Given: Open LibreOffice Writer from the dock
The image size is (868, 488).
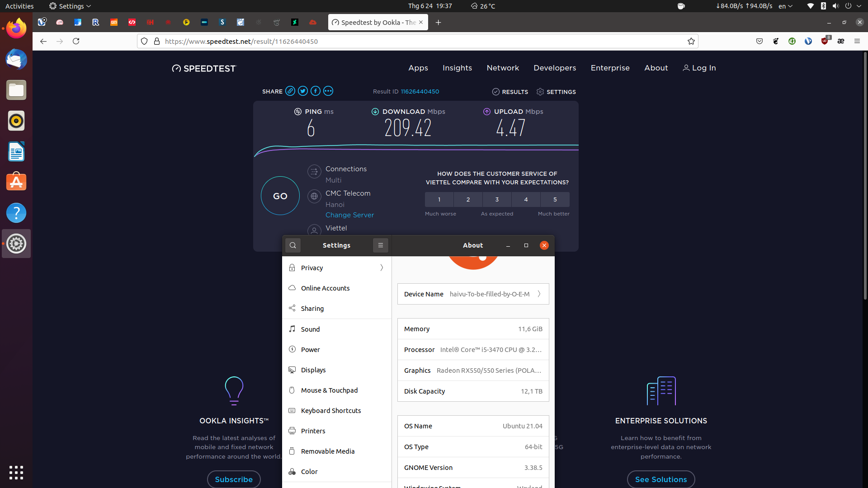Looking at the screenshot, I should pos(16,152).
